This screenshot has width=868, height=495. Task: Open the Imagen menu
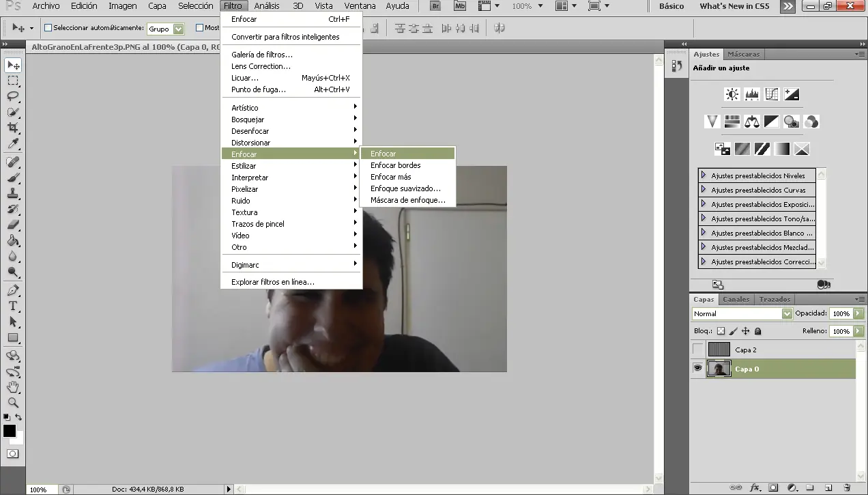[x=122, y=6]
